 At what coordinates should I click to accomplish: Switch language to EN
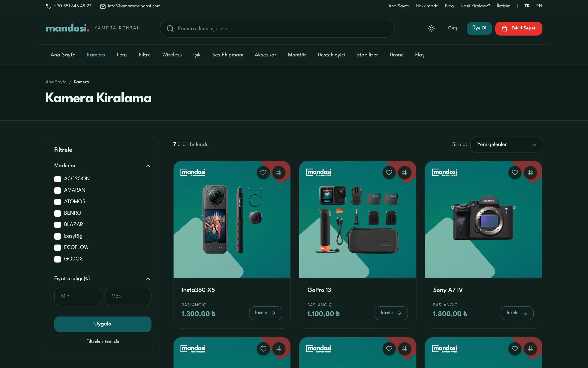(539, 6)
